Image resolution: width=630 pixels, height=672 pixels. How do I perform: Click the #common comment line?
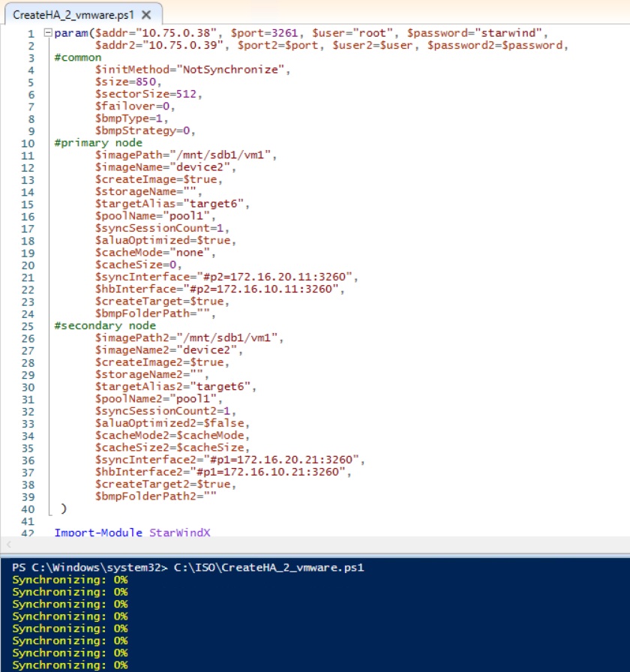(x=78, y=58)
